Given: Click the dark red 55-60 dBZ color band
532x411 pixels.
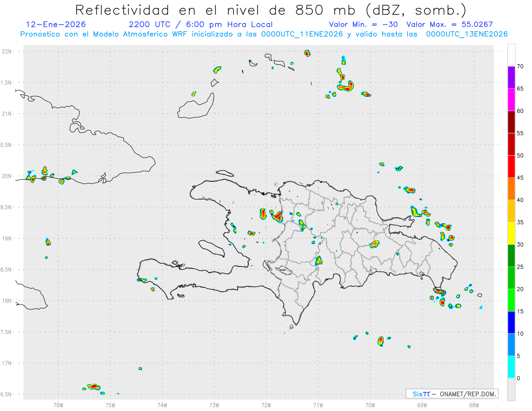Looking at the screenshot, I should click(511, 122).
